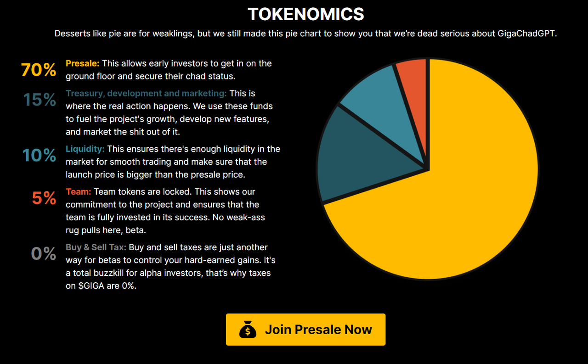Image resolution: width=588 pixels, height=364 pixels.
Task: Click the 10% liquidity percentage
Action: coord(40,156)
